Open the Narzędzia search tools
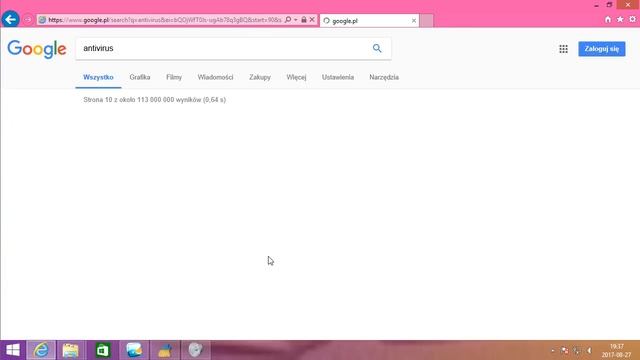640x360 pixels. (384, 77)
